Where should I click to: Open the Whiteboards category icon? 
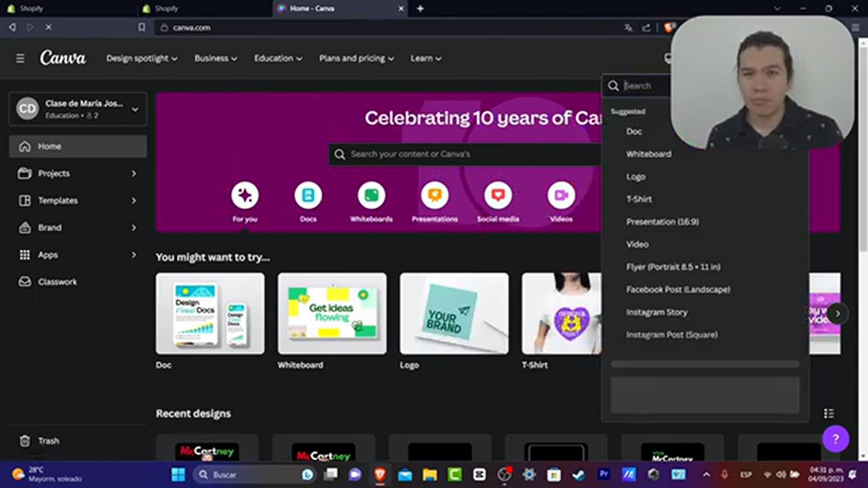tap(372, 195)
